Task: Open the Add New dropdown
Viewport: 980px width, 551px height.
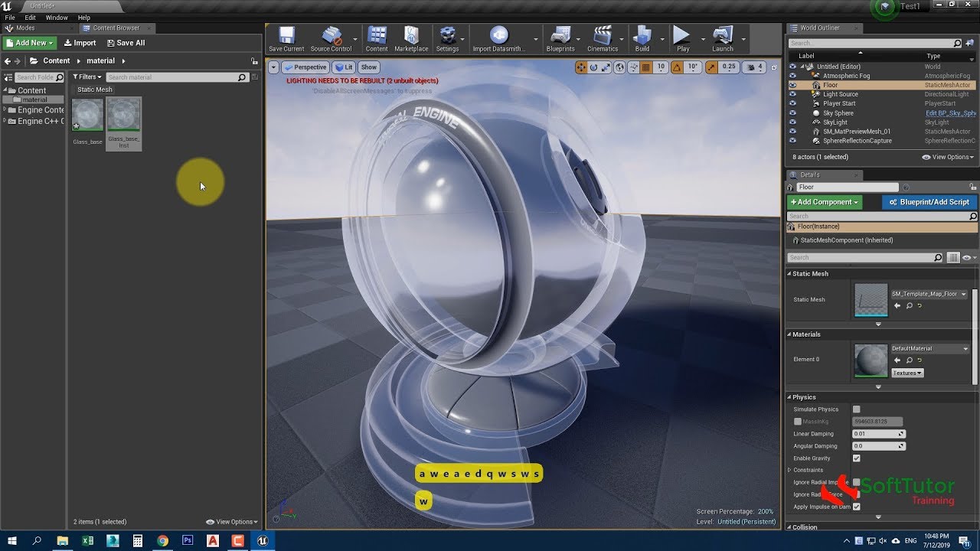Action: pyautogui.click(x=29, y=43)
